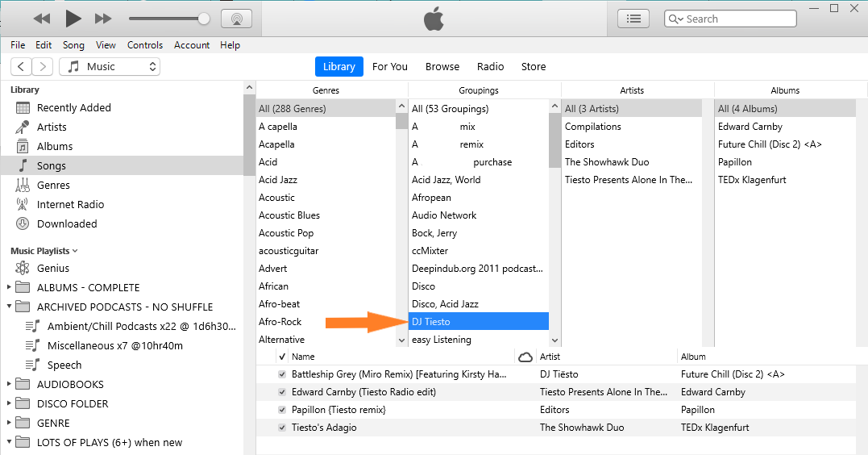Open the Ambient/Chill Podcasts playlist
This screenshot has width=868, height=455.
142,326
